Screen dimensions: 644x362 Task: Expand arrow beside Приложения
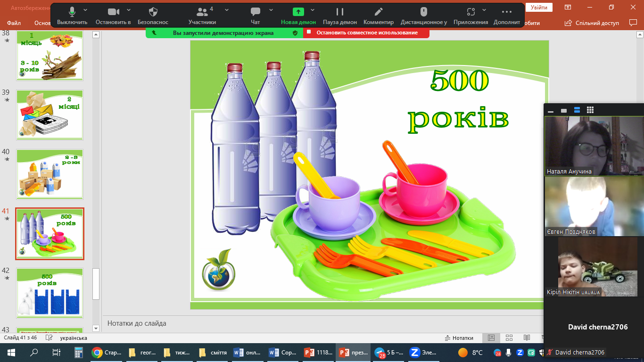484,10
